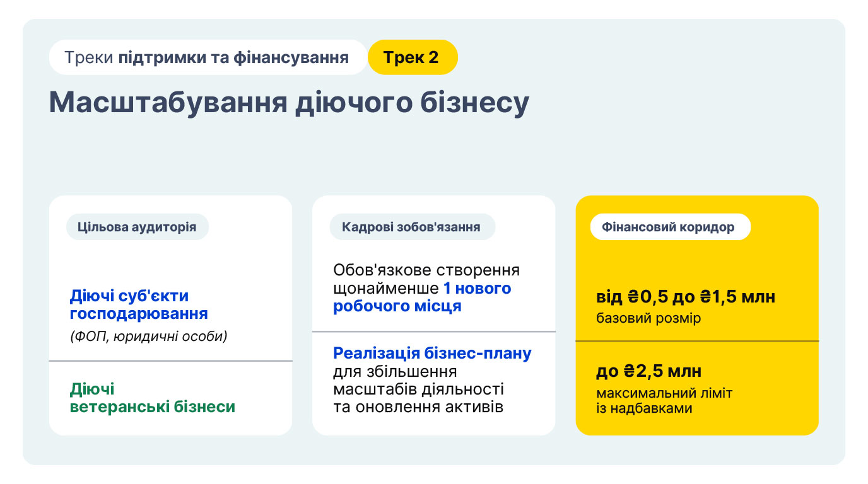868x484 pixels.
Task: Click the 'максимальний ліміт із надбавками' caption
Action: click(664, 401)
